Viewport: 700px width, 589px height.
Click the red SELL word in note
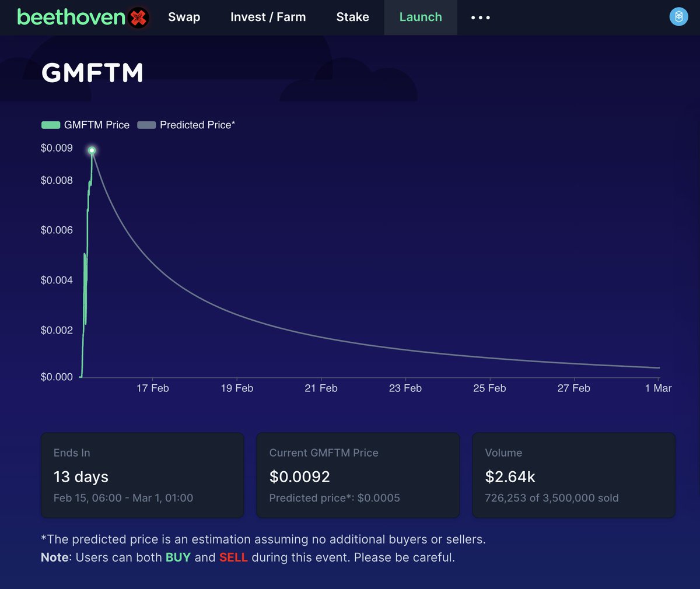(x=233, y=558)
